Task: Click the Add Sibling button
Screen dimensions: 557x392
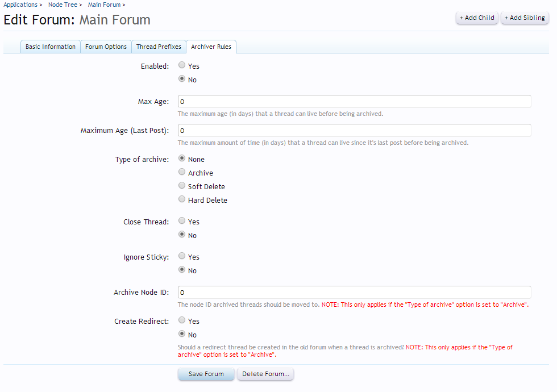Action: [x=525, y=18]
